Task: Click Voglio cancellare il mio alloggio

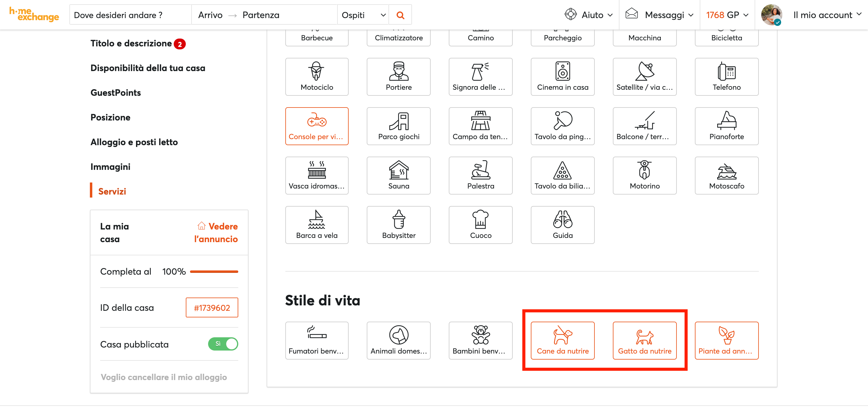Action: [x=163, y=377]
